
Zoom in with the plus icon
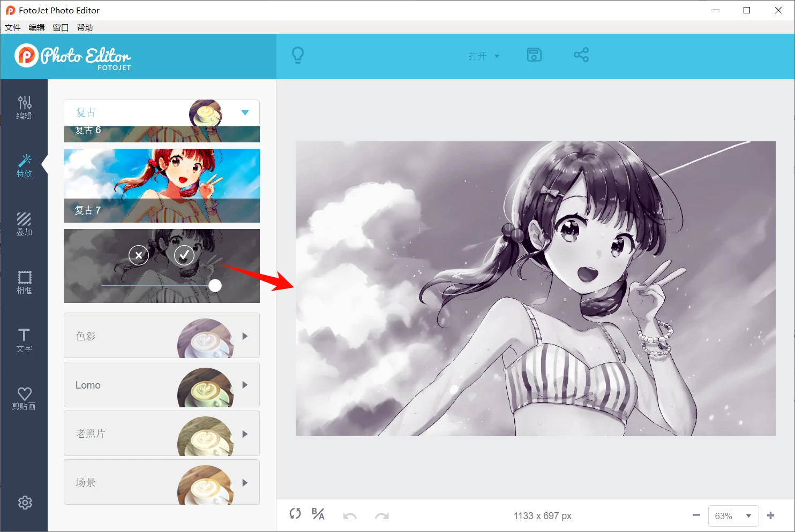(x=770, y=515)
